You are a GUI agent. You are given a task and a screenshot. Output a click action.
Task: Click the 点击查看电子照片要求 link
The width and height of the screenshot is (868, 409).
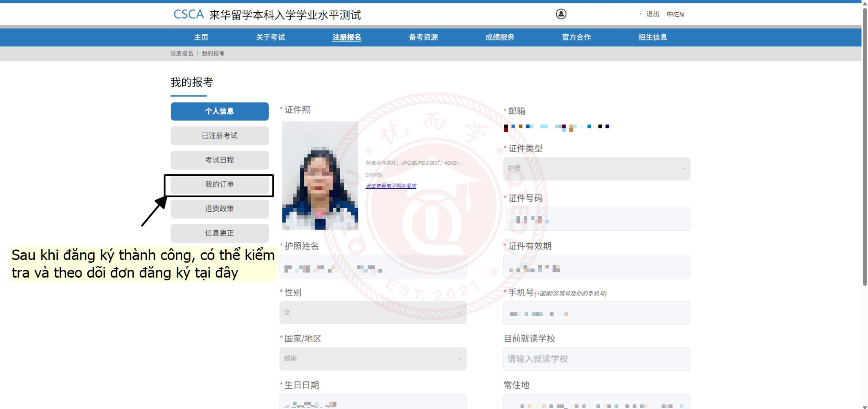pos(391,186)
